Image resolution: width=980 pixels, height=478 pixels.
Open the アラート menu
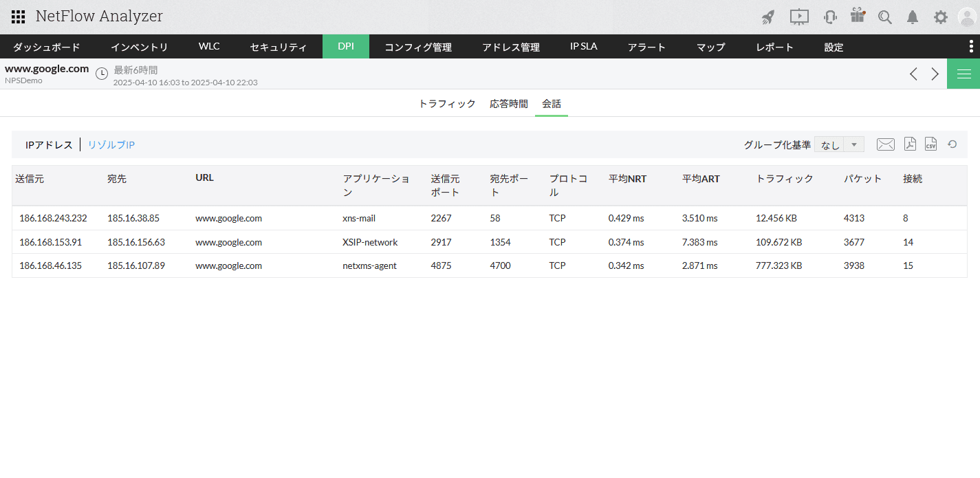point(647,47)
